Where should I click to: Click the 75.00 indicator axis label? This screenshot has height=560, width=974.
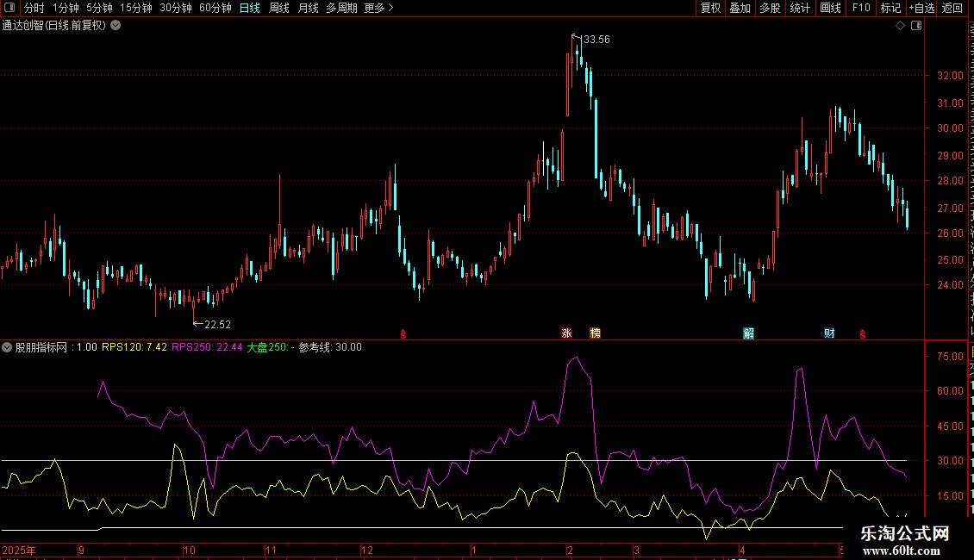951,357
